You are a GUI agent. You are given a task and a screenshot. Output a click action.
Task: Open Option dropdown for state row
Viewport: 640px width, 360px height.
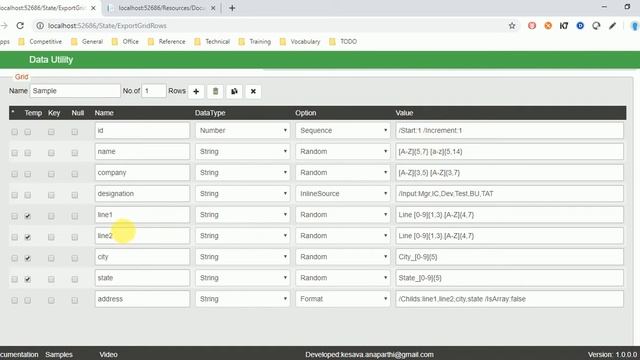(x=343, y=278)
